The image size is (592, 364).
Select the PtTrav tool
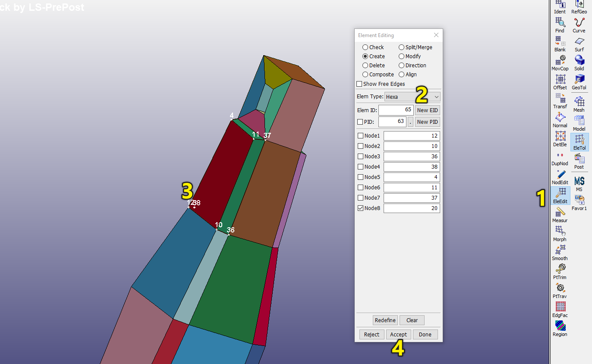tap(560, 291)
